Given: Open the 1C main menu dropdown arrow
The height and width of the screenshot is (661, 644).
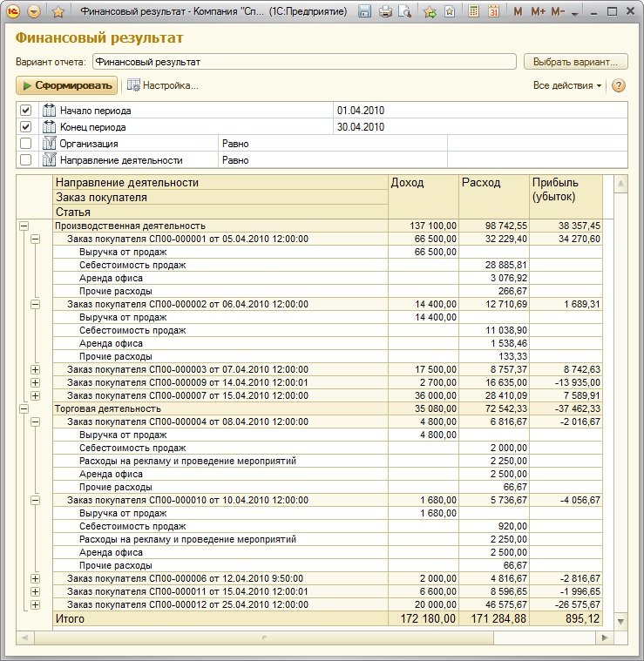Looking at the screenshot, I should coord(33,11).
